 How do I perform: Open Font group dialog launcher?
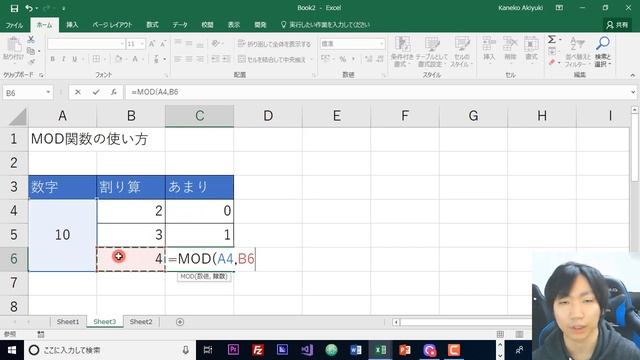point(166,76)
